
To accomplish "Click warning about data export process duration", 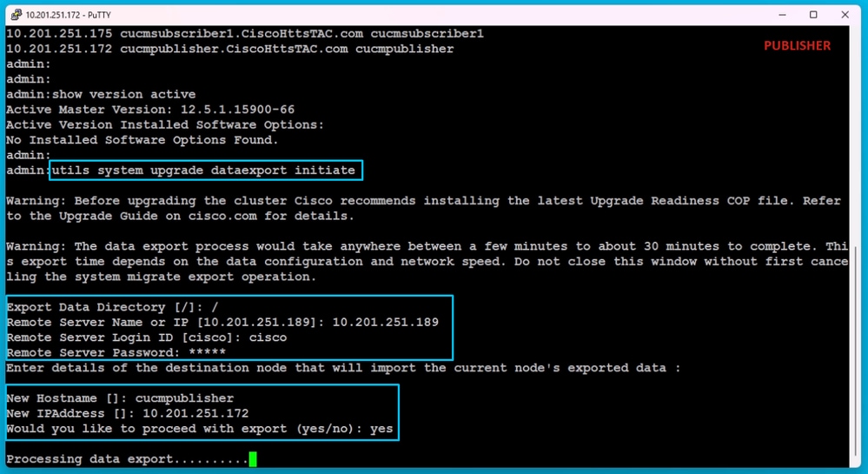I will [427, 261].
